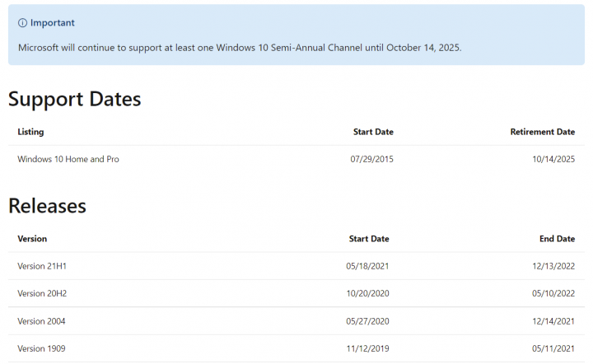Select the Version 21H1 row
The height and width of the screenshot is (364, 593).
pyautogui.click(x=42, y=266)
